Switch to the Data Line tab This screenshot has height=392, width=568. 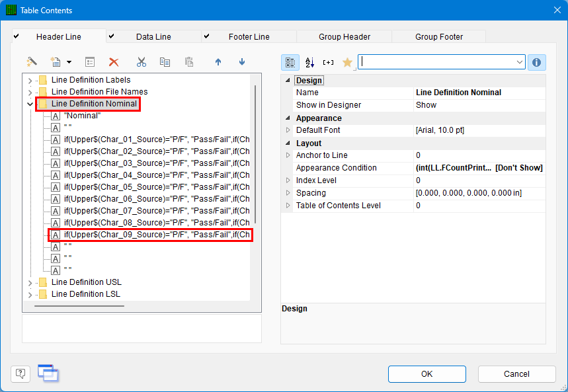pos(153,36)
